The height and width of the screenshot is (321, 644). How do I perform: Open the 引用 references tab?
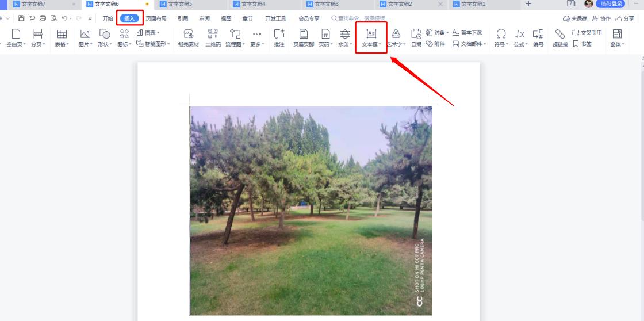[x=183, y=18]
